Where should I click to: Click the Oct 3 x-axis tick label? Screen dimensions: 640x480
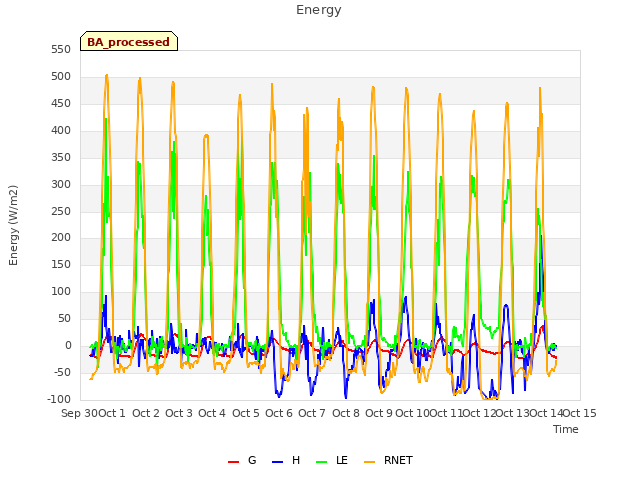coord(179,413)
